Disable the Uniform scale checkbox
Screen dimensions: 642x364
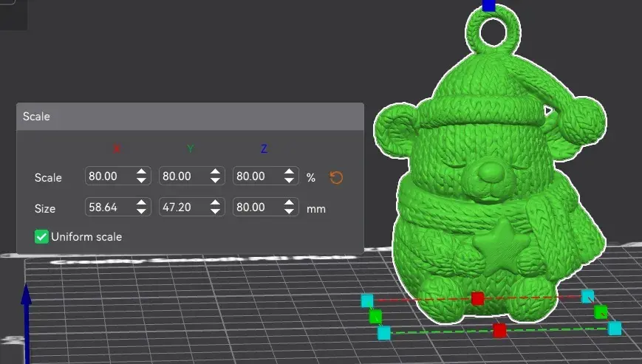coord(41,237)
